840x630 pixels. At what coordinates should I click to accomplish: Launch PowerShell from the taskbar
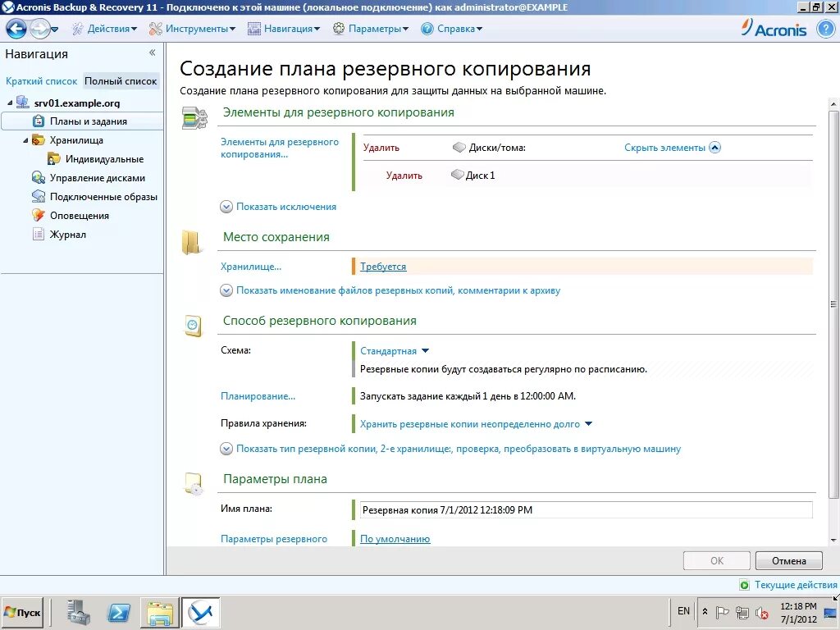tap(118, 612)
